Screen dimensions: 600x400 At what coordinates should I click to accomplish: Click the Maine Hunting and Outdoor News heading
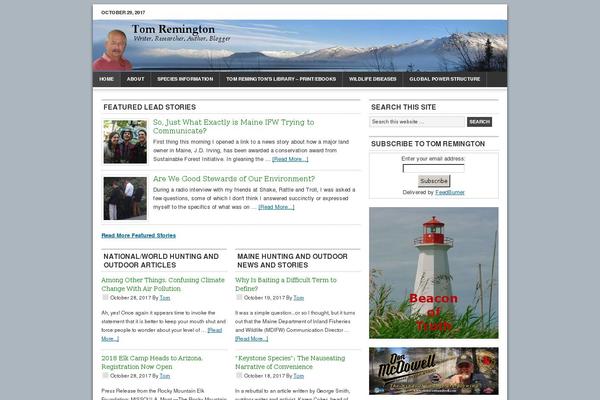pos(292,261)
